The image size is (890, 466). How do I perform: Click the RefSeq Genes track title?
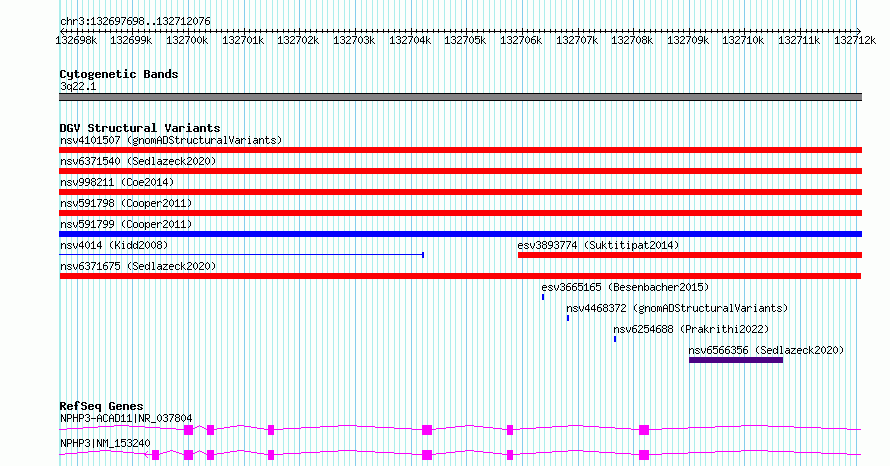point(102,406)
